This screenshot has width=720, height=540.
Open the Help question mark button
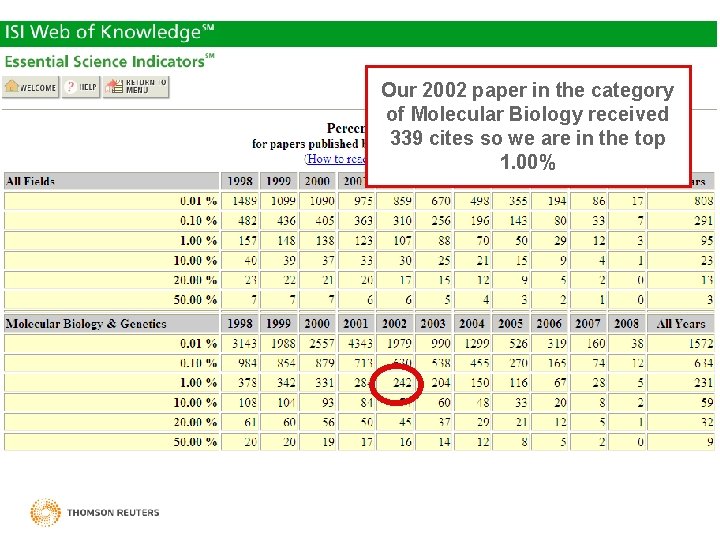tap(81, 87)
